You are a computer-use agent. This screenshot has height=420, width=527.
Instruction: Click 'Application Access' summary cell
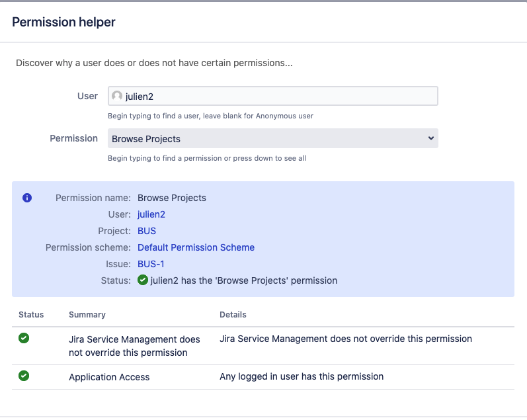point(109,377)
